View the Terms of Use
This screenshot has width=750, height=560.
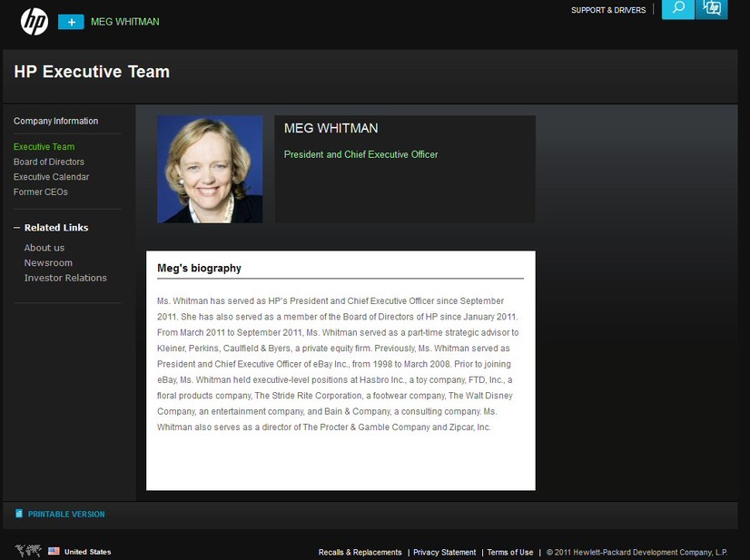(510, 553)
